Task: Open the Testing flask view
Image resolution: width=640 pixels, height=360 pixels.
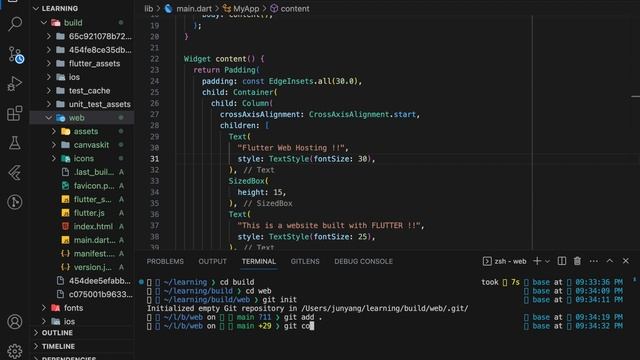Action: coord(15,143)
